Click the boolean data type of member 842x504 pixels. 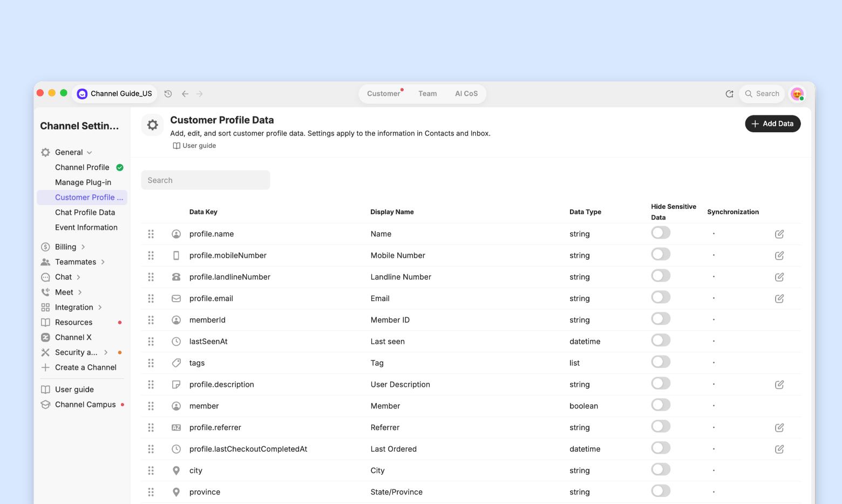pyautogui.click(x=584, y=406)
